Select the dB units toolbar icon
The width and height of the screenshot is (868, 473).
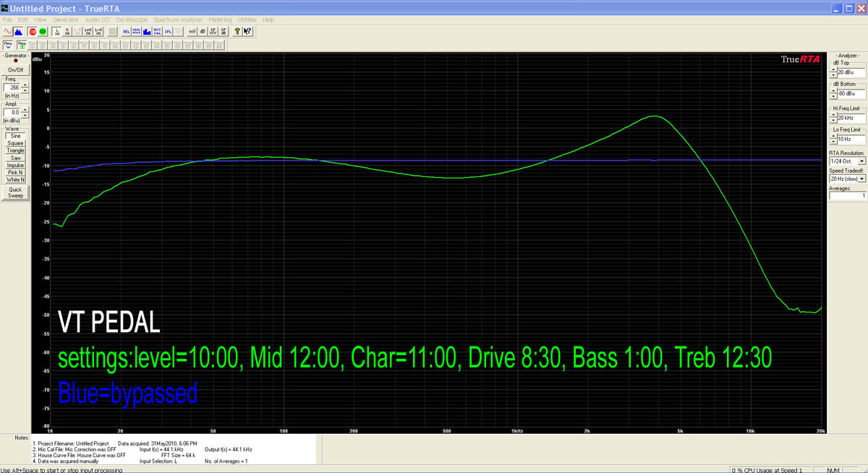pyautogui.click(x=203, y=31)
